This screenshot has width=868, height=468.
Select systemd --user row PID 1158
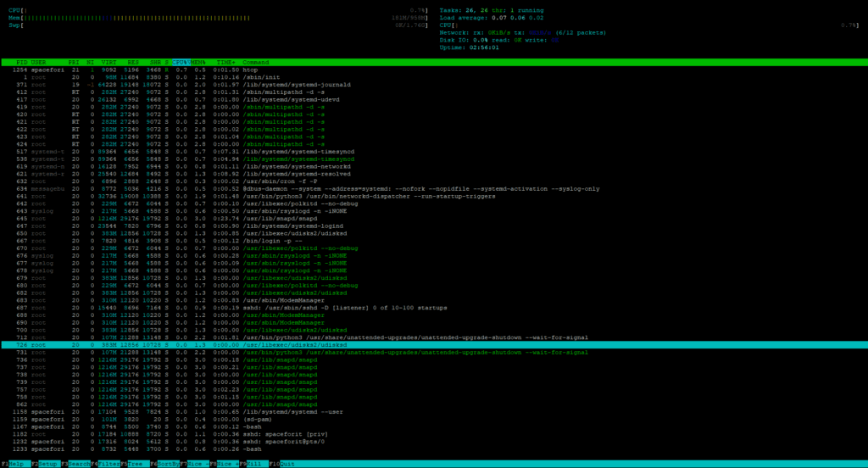[434, 412]
